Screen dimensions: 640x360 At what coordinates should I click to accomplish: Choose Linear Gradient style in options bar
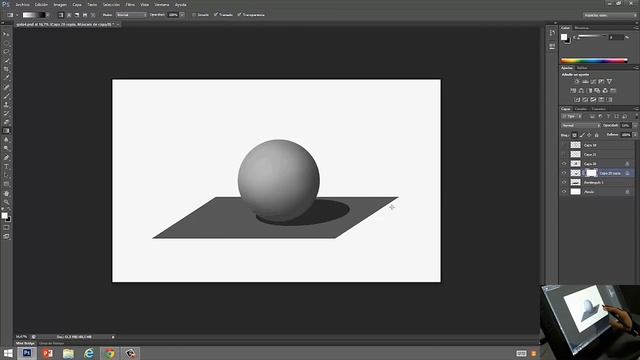click(60, 15)
